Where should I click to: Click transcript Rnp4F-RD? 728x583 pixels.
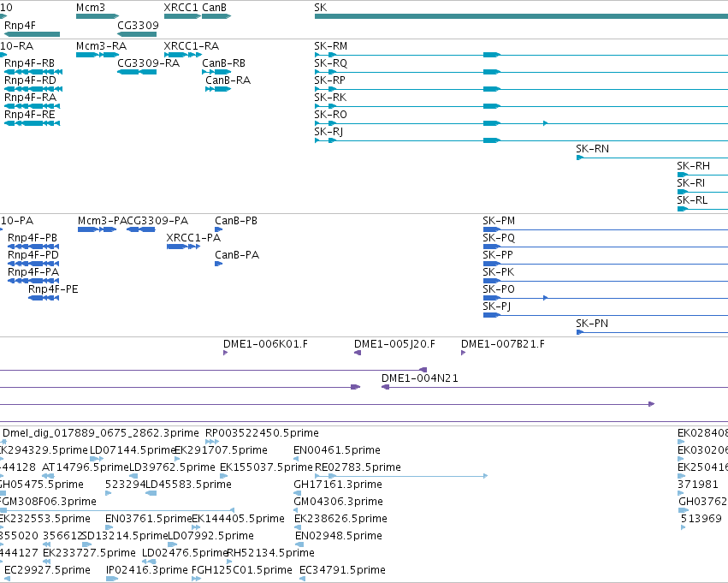[33, 89]
